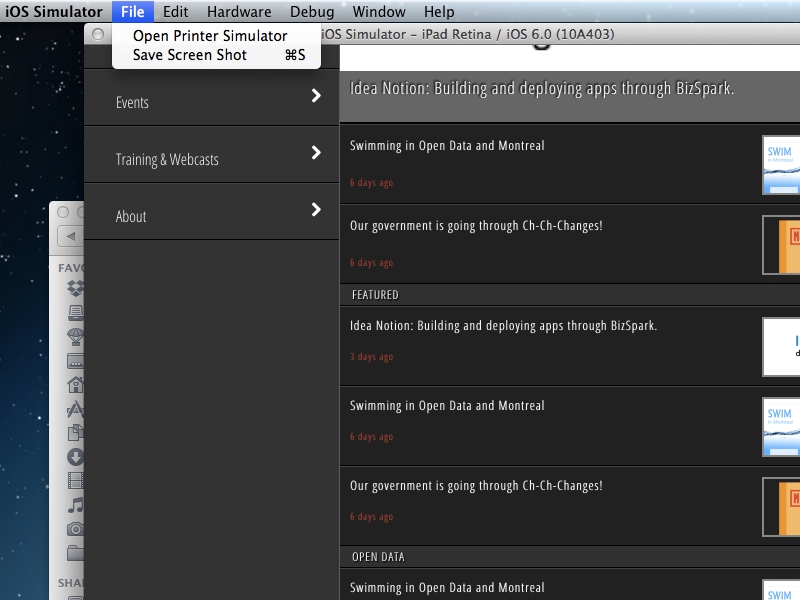Select Applications icon in Finder sidebar
This screenshot has height=600, width=800.
click(x=76, y=409)
